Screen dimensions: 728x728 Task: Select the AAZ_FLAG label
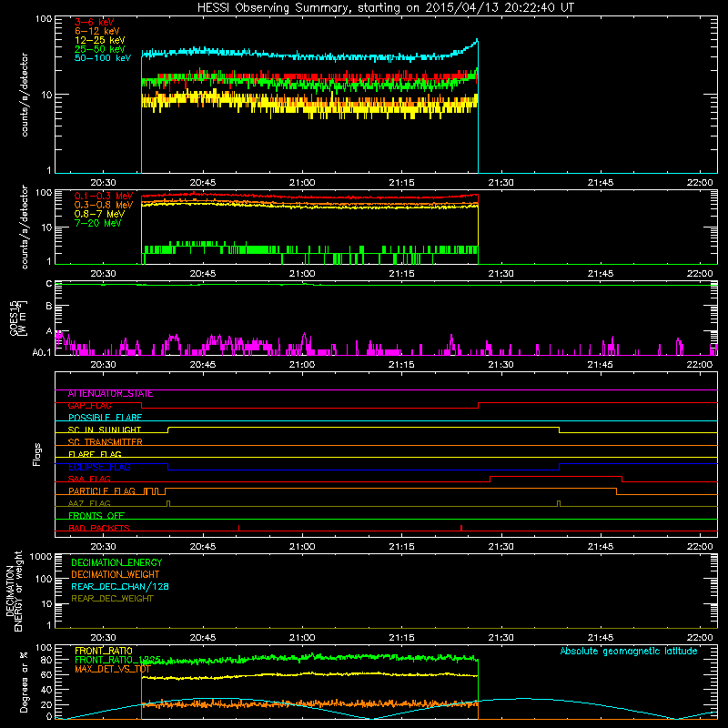(x=89, y=504)
